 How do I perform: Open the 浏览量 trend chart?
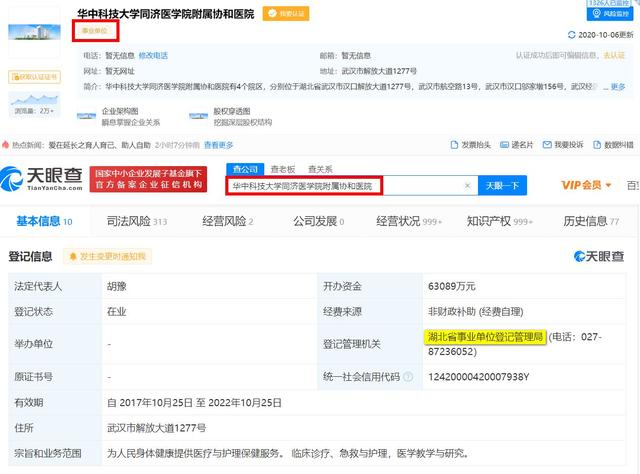[x=35, y=103]
